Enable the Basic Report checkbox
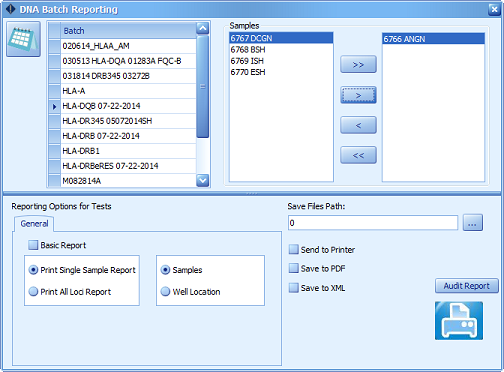 pos(33,245)
